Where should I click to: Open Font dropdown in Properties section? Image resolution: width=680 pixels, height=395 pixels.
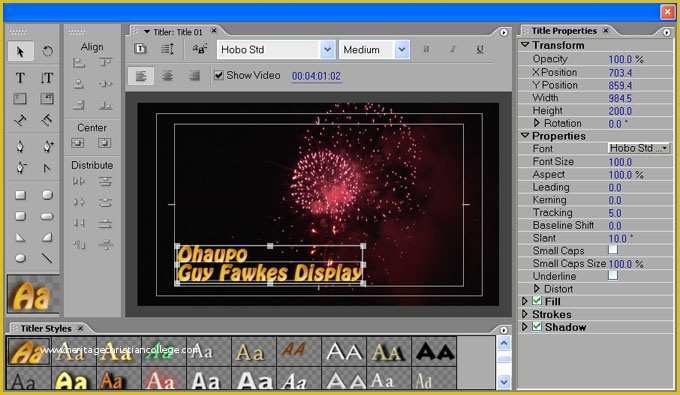639,148
